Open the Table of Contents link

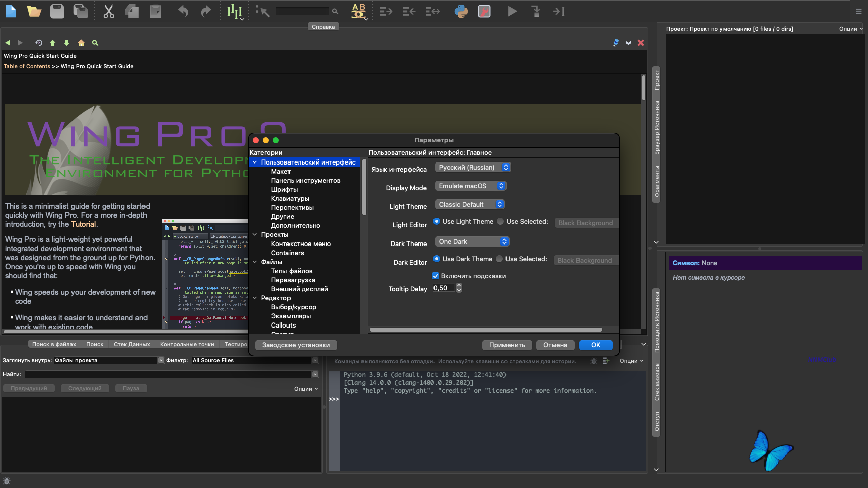27,66
